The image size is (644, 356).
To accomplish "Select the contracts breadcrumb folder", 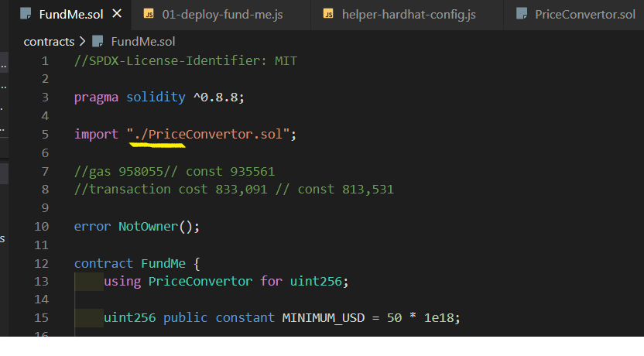I will tap(49, 42).
